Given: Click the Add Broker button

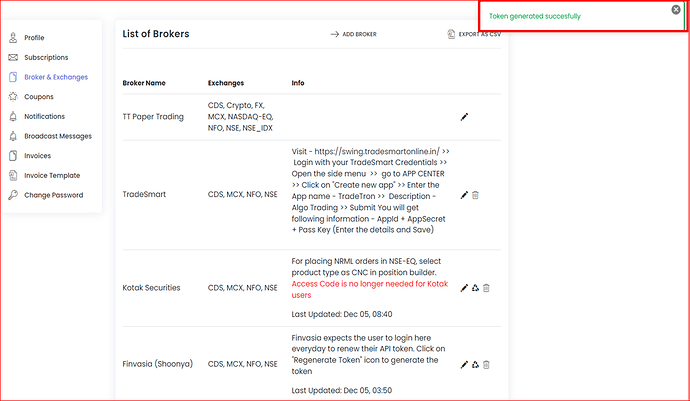Looking at the screenshot, I should click(x=353, y=34).
